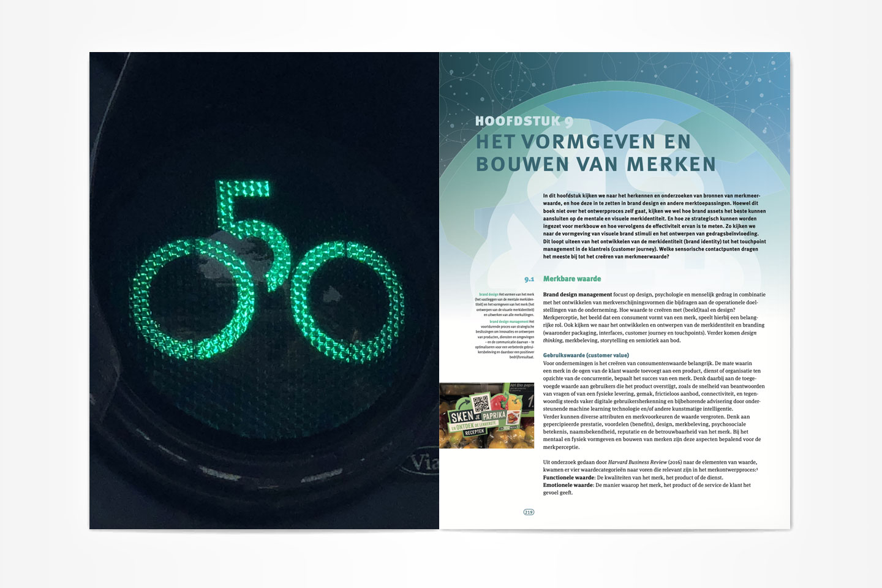The image size is (882, 588).
Task: Click the 'BOUWEN VAN MERKEN' title line
Action: pyautogui.click(x=595, y=164)
